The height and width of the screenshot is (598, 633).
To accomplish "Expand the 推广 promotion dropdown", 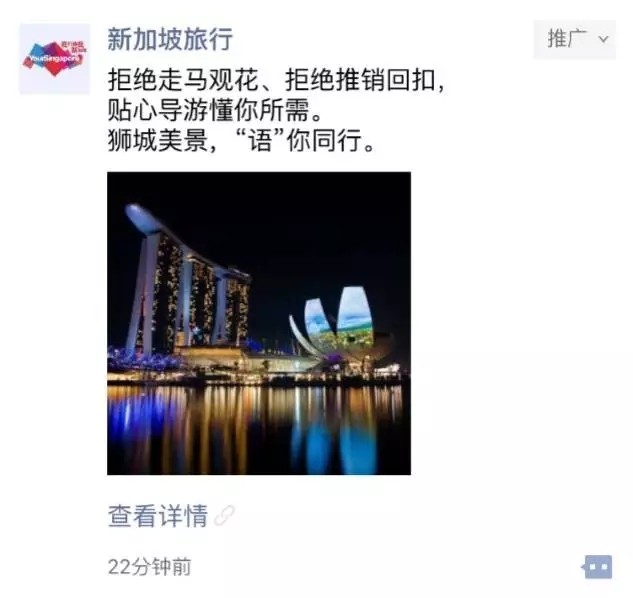I will 574,39.
